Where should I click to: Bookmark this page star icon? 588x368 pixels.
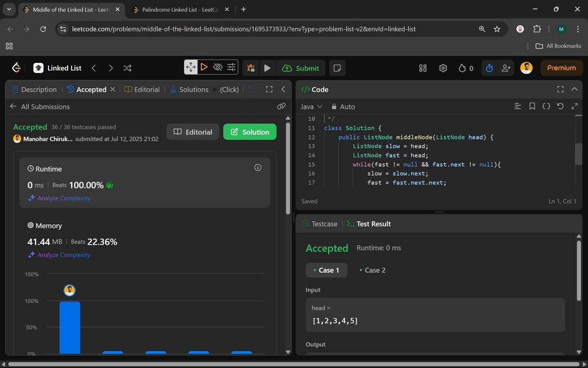coord(497,29)
